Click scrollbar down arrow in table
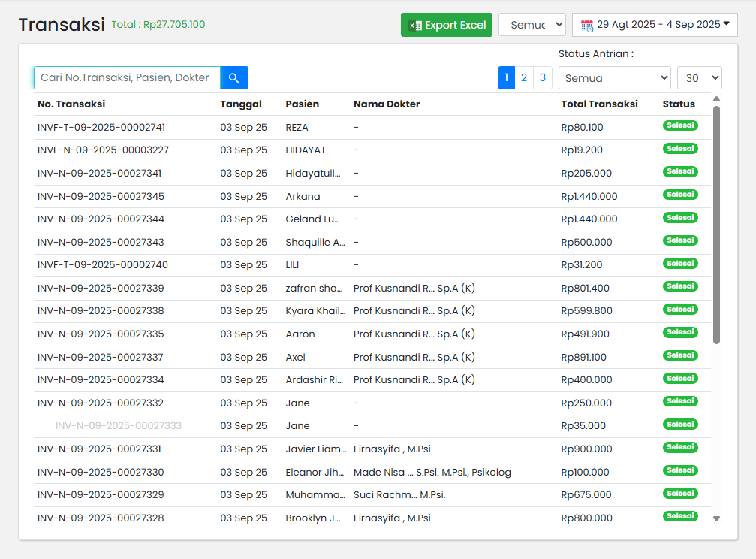 point(716,518)
